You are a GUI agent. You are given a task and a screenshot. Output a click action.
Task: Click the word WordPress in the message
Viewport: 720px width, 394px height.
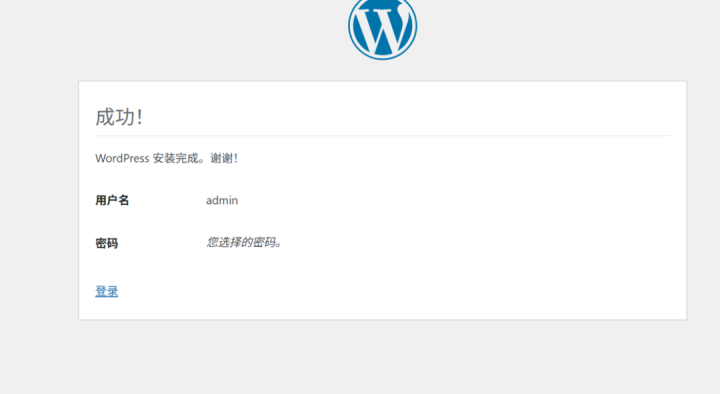pyautogui.click(x=122, y=158)
